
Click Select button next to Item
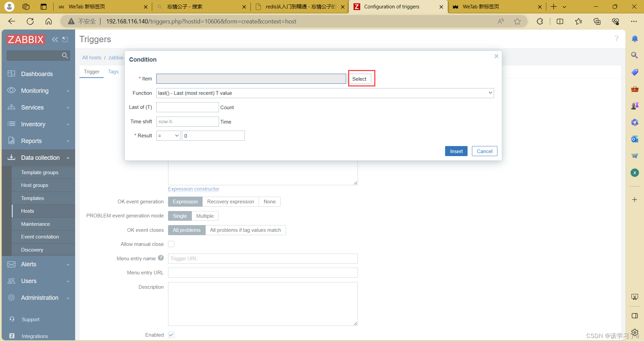click(x=359, y=79)
